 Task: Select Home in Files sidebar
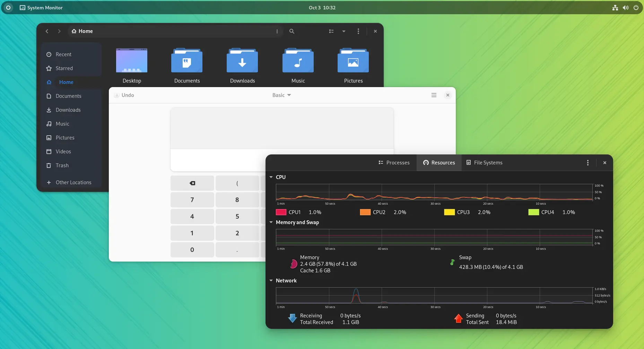[x=71, y=82]
